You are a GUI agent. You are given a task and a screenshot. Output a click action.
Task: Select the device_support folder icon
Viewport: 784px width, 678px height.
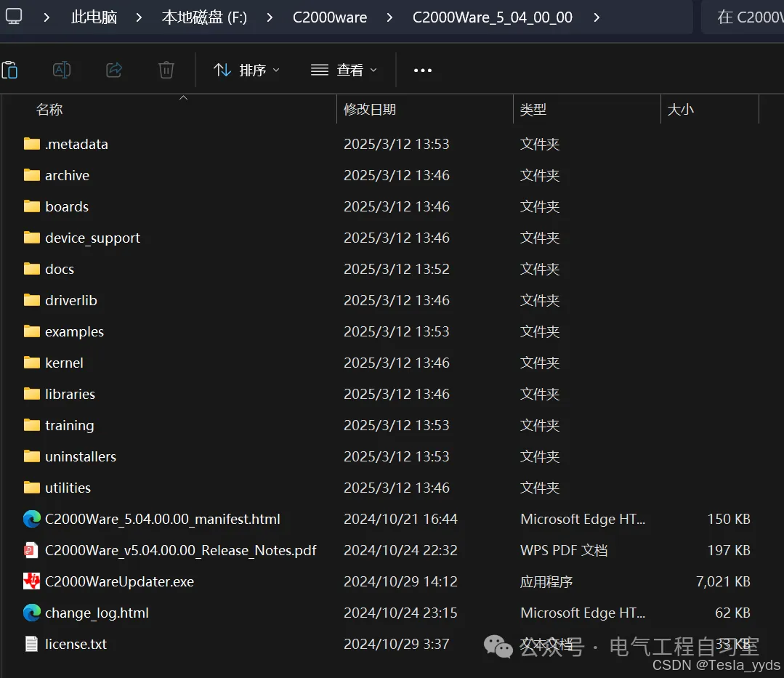coord(32,238)
